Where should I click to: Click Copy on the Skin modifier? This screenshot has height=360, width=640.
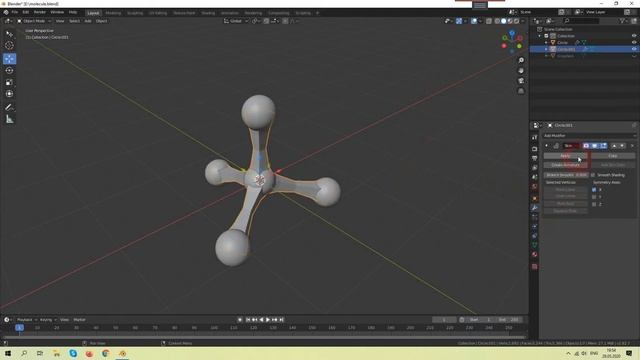[x=613, y=156]
